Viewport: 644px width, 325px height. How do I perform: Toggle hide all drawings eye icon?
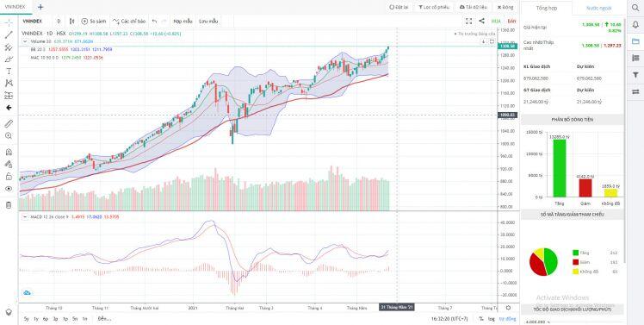pos(9,189)
